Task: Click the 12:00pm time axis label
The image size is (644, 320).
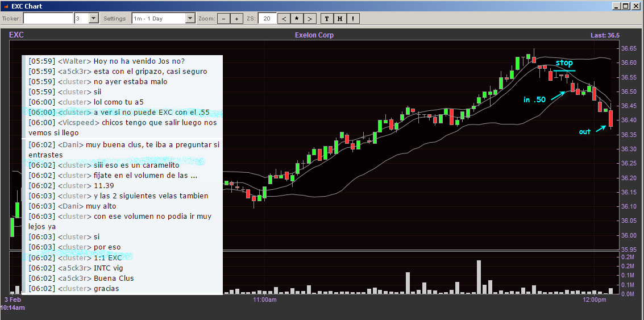Action: pos(594,300)
